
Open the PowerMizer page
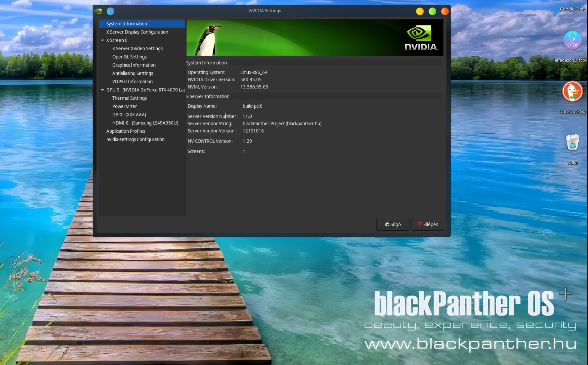[124, 106]
